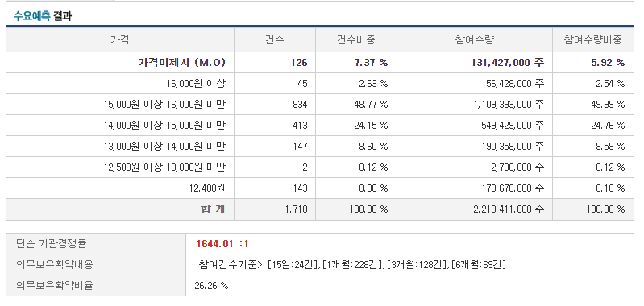Select the 건수비중 column header
The height and width of the screenshot is (306, 644).
356,39
